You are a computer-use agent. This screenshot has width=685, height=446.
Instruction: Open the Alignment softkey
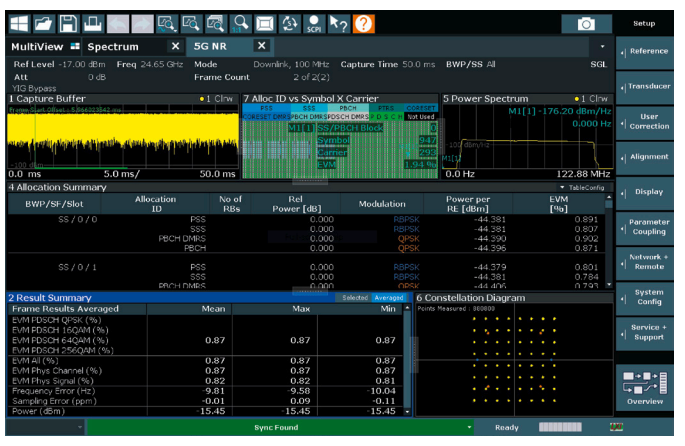tap(645, 157)
